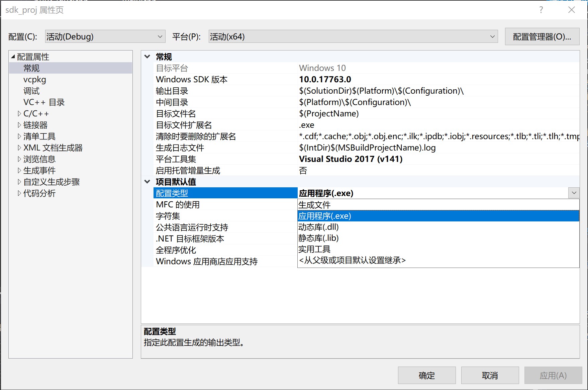
Task: Expand the 浏览信息 tree node arrow
Action: [19, 159]
